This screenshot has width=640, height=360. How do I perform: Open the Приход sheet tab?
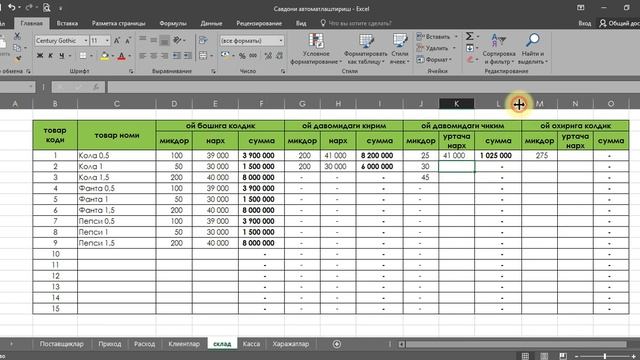tap(110, 344)
